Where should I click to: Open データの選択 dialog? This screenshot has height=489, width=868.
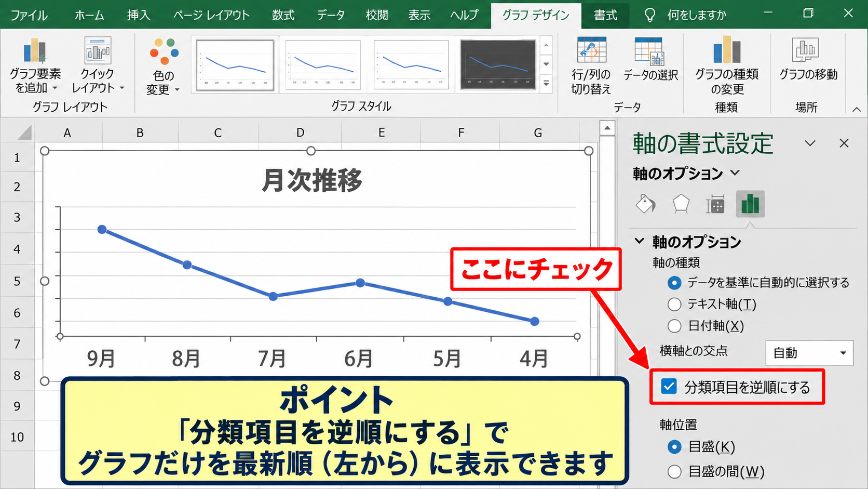tap(650, 60)
